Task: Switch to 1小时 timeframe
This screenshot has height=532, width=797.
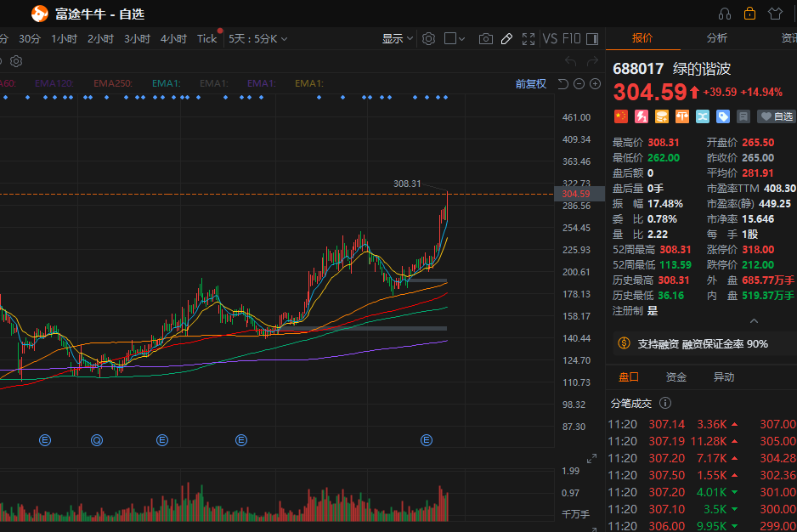Action: point(64,38)
